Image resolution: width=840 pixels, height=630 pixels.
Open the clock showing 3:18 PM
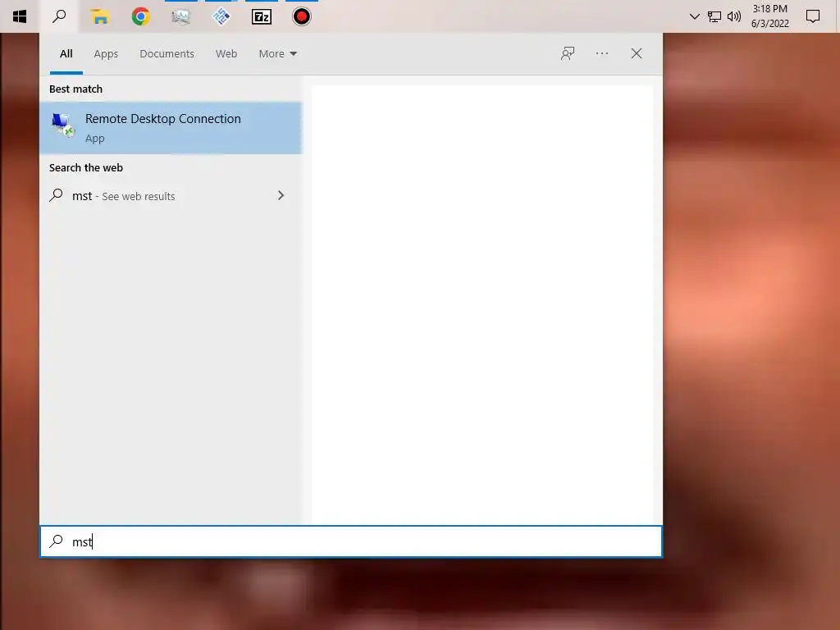point(769,16)
